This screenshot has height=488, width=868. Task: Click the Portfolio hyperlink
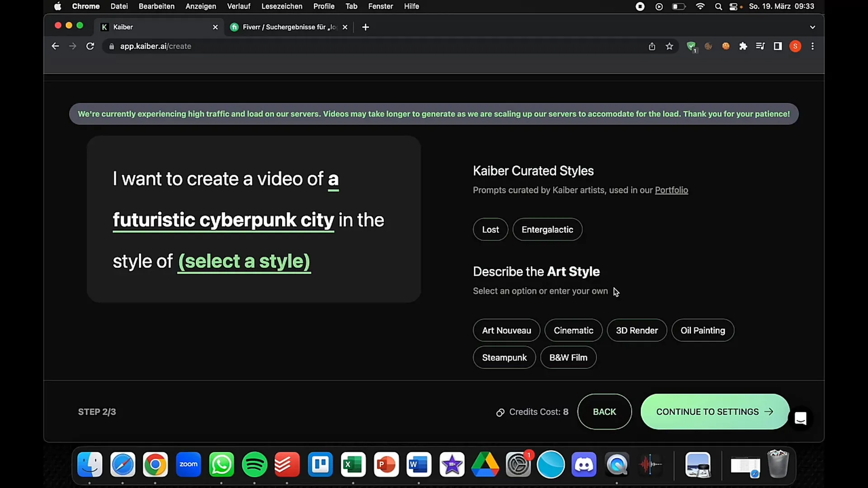671,189
